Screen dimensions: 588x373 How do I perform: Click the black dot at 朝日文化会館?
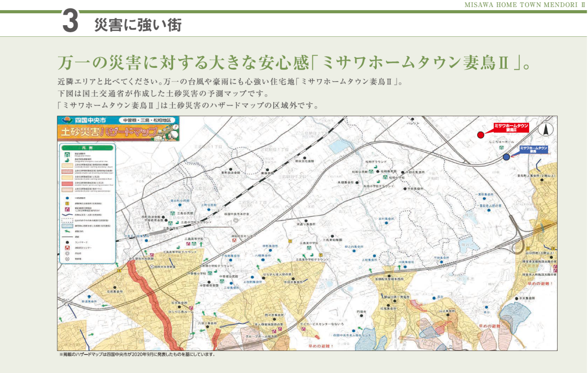point(305,158)
